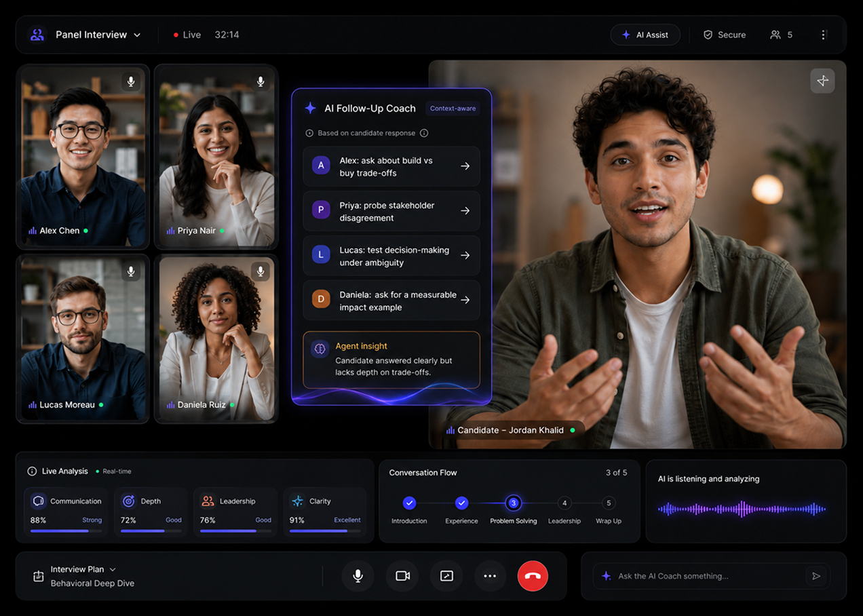This screenshot has width=863, height=616.
Task: Click the Communication metric icon
Action: (39, 501)
